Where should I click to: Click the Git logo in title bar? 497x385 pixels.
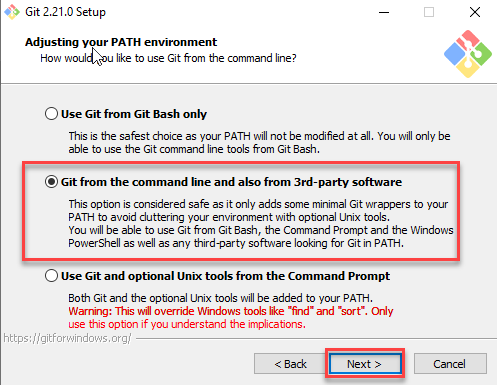pos(12,12)
